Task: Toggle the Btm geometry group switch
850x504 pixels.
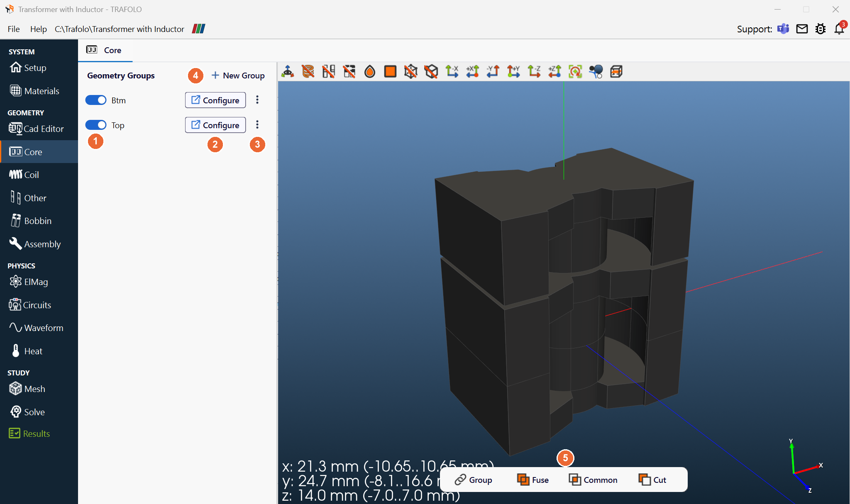Action: [96, 100]
